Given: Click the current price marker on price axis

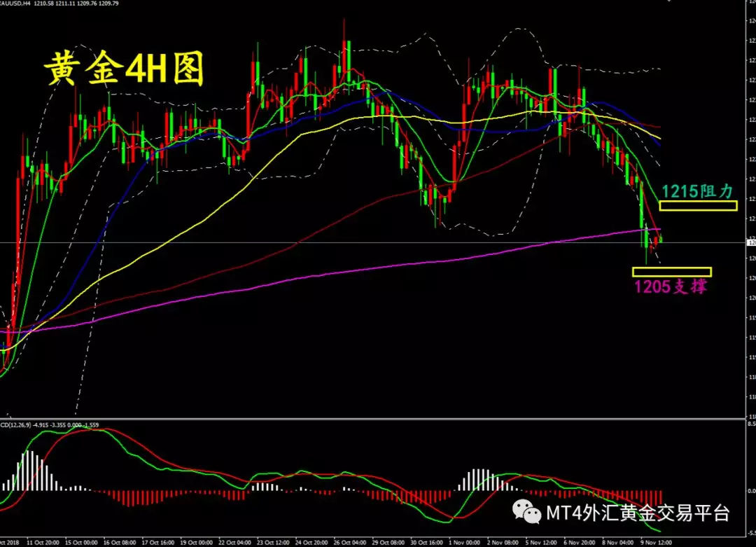Looking at the screenshot, I should click(751, 243).
